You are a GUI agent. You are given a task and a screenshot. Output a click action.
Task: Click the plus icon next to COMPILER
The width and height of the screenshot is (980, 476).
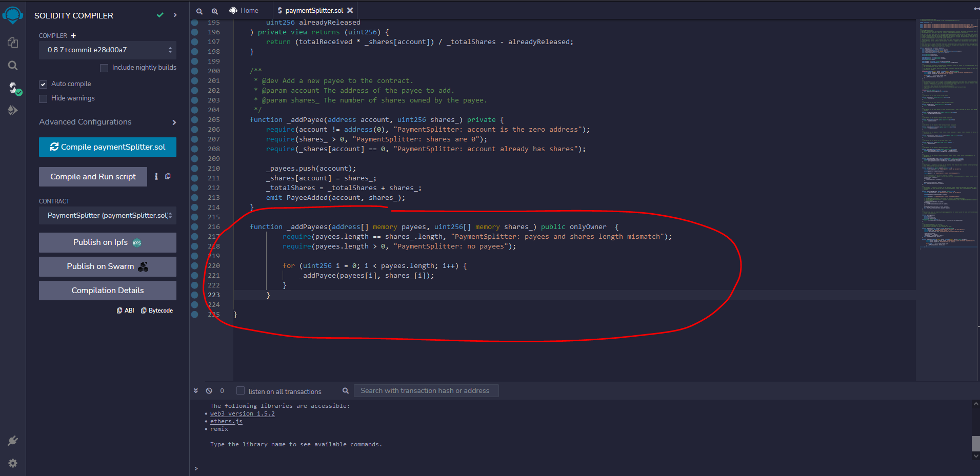click(73, 35)
